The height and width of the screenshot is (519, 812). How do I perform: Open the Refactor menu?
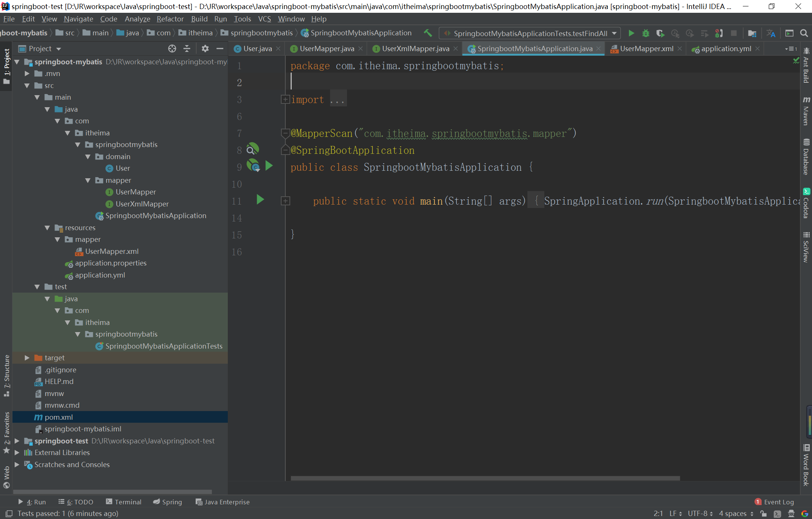[170, 19]
